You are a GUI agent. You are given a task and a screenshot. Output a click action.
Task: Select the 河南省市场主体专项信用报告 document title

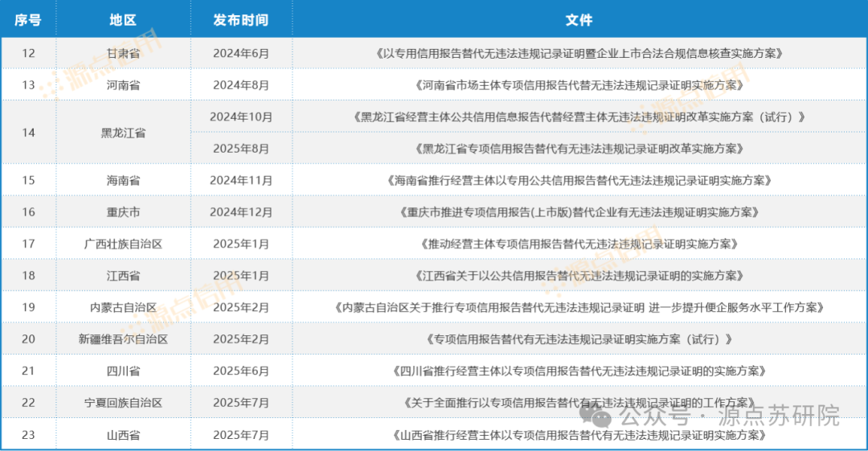tap(579, 84)
